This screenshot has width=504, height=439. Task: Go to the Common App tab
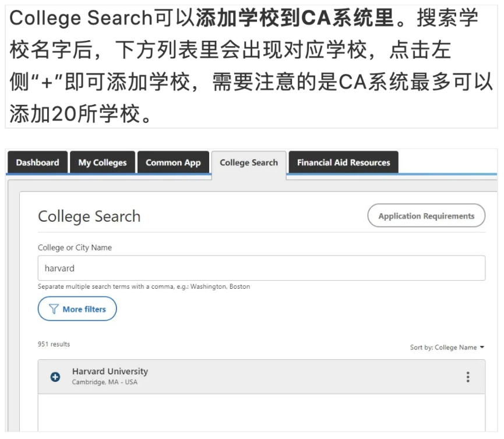tap(173, 162)
